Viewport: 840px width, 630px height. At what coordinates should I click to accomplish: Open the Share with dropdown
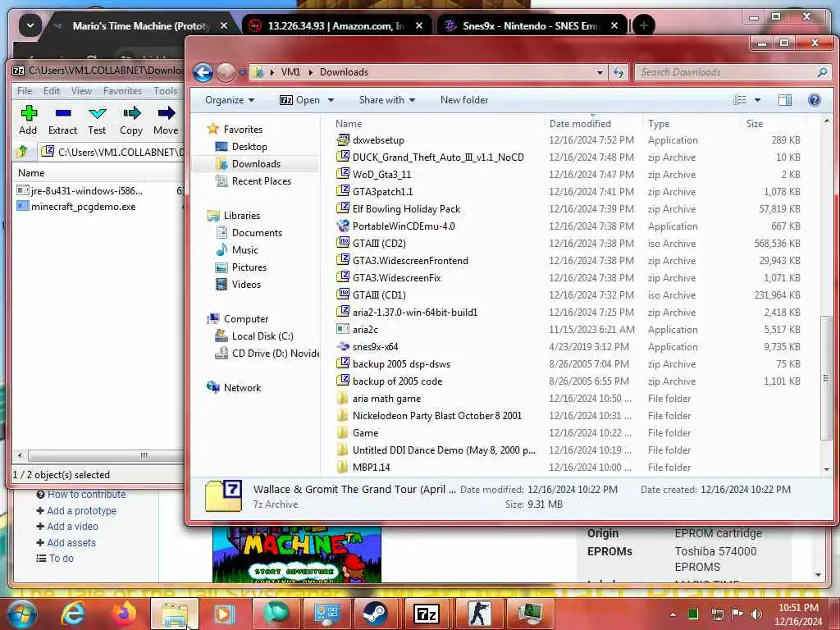click(x=387, y=100)
